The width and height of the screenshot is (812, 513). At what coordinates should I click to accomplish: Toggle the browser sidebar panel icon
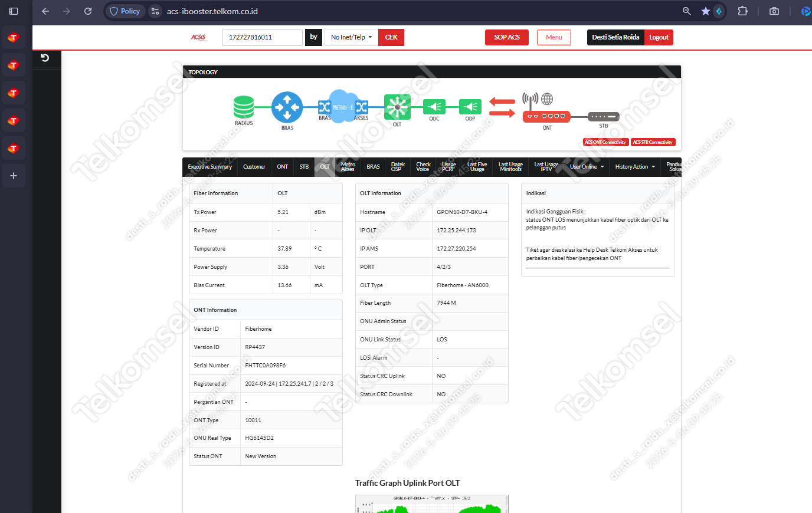pos(14,11)
